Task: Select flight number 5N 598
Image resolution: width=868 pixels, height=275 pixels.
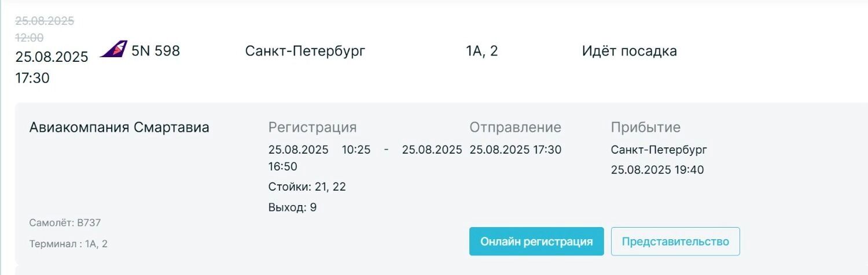Action: (x=156, y=51)
